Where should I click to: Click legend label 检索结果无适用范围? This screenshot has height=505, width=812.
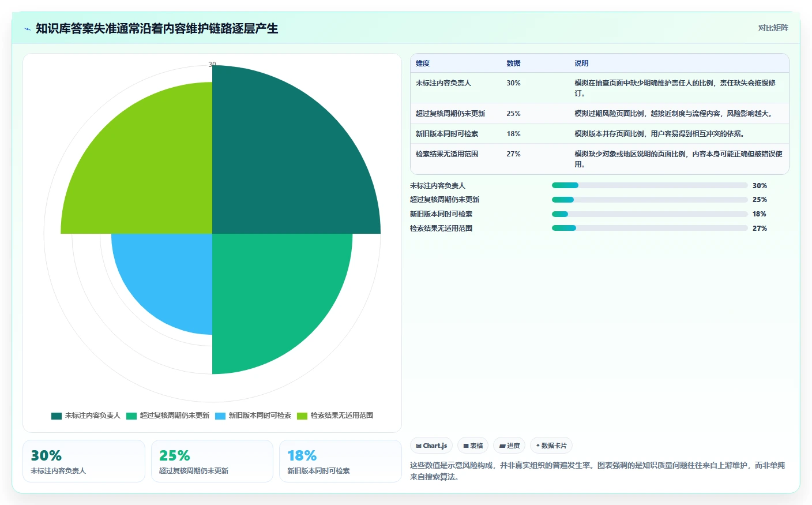[342, 416]
